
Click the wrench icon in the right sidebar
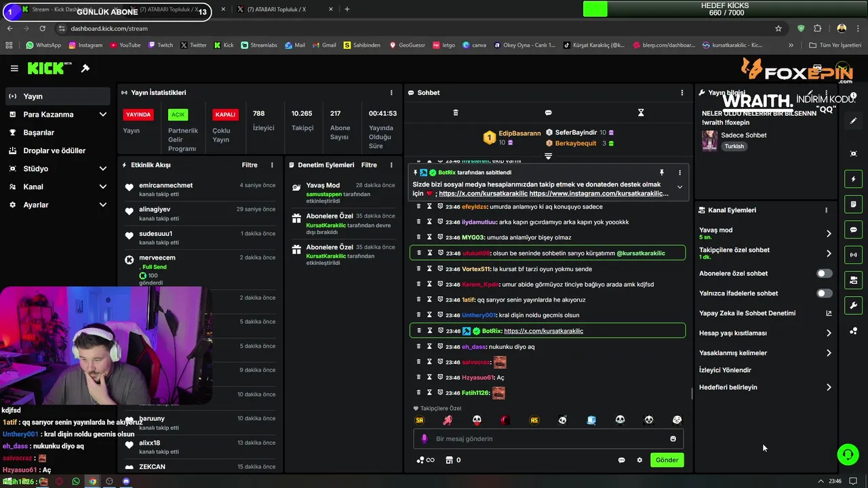coord(853,306)
